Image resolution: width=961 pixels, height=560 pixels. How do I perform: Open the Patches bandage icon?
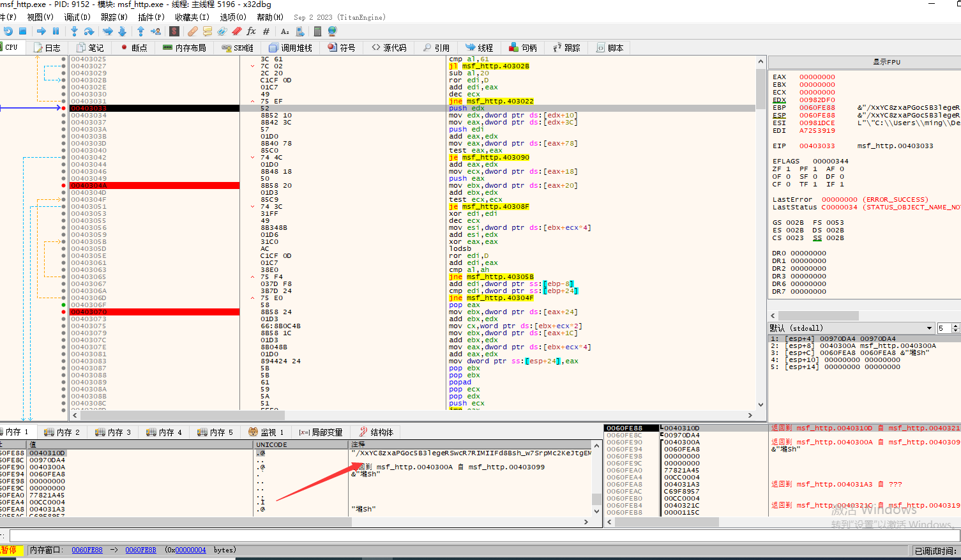pyautogui.click(x=192, y=31)
